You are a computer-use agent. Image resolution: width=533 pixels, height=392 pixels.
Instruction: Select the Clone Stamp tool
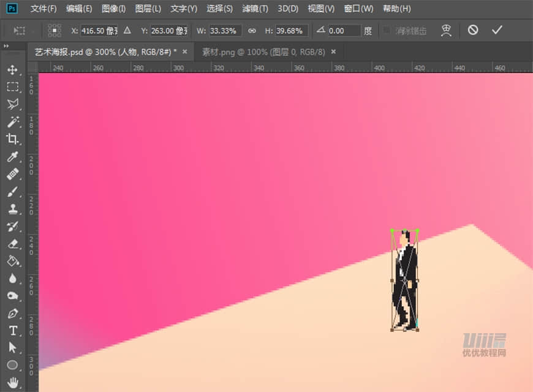pos(13,209)
